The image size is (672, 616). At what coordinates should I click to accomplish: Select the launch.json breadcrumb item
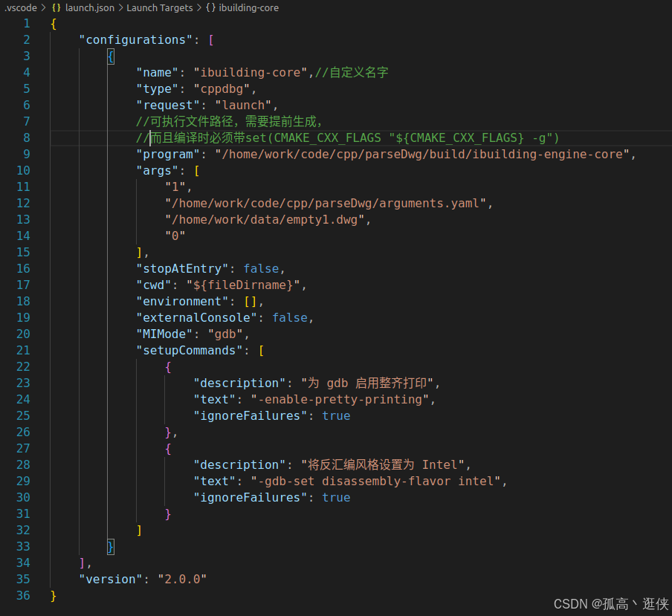(x=89, y=7)
